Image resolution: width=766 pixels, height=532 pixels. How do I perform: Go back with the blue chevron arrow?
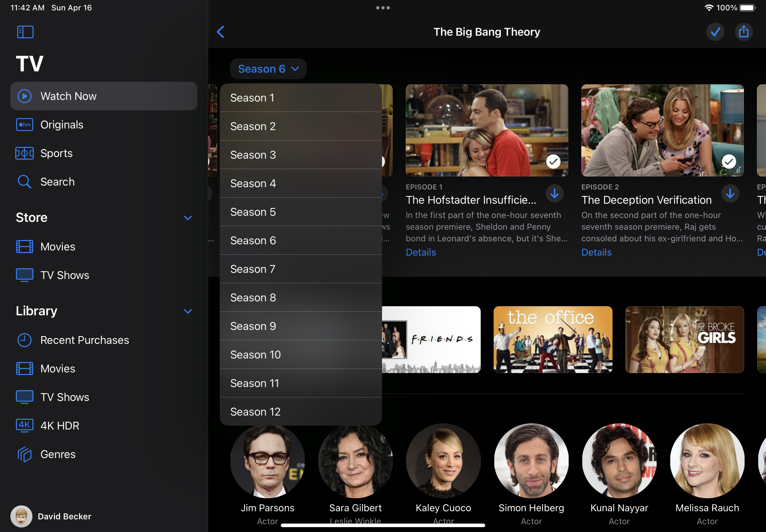coord(220,32)
